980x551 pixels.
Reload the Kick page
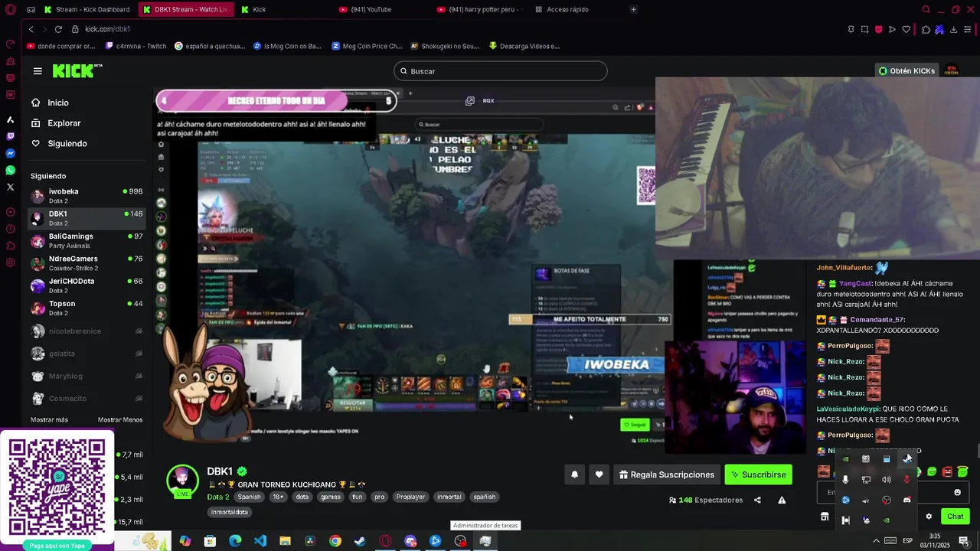coord(58,29)
